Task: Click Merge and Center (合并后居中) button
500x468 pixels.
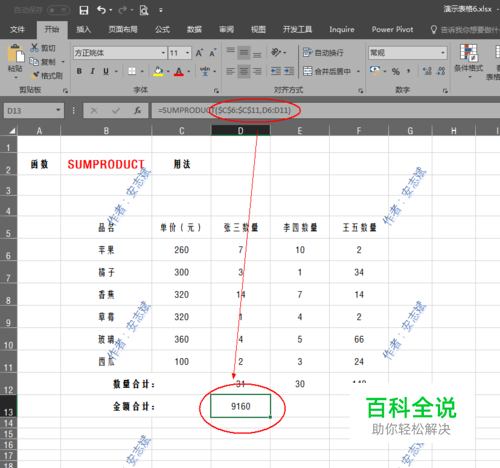Action: [327, 71]
